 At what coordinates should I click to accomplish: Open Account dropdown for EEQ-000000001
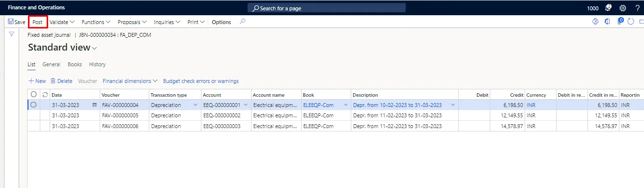[246, 105]
